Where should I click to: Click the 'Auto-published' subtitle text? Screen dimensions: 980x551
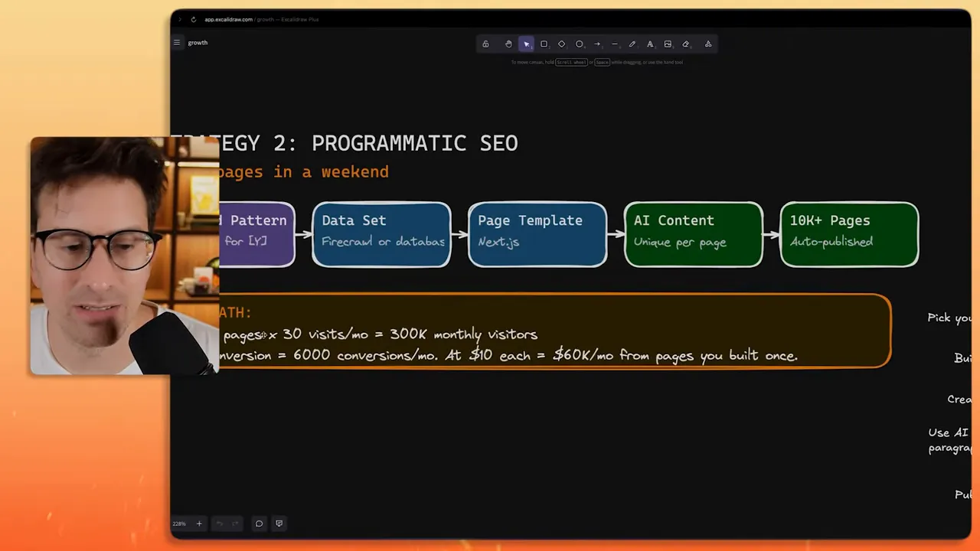point(831,242)
